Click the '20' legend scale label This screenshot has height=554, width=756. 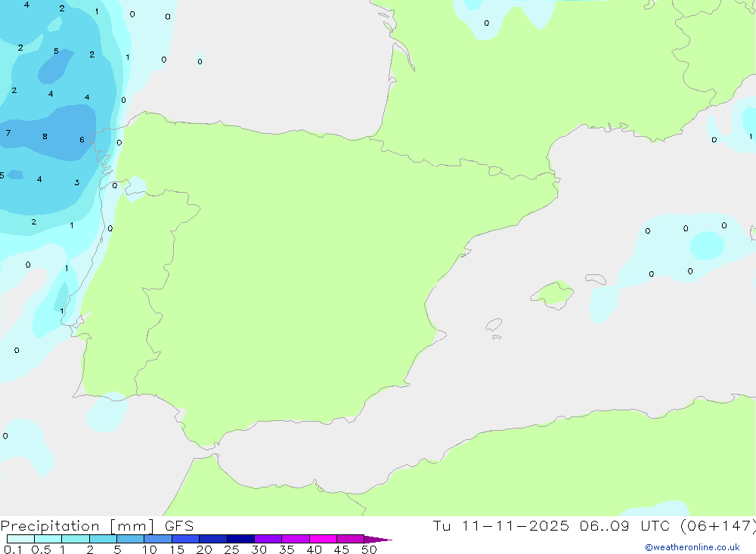coord(204,549)
